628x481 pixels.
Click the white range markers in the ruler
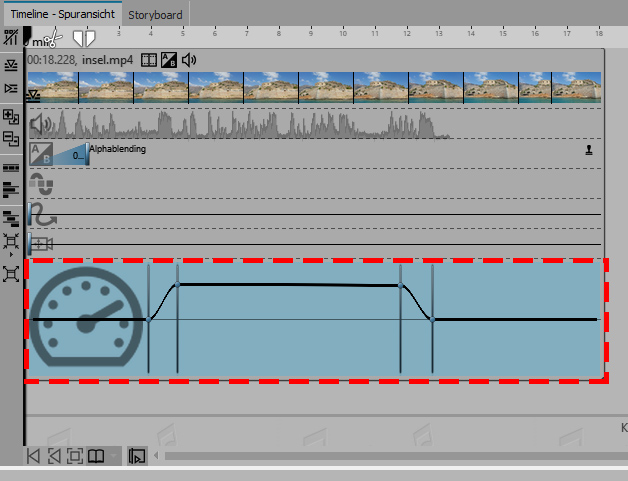84,38
